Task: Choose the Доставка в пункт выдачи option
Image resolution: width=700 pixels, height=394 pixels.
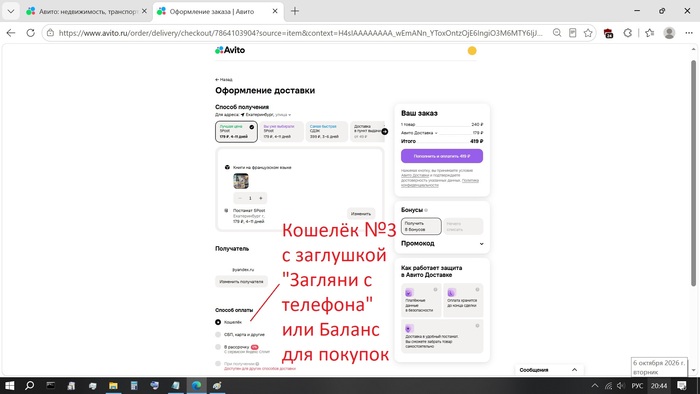Action: point(367,132)
